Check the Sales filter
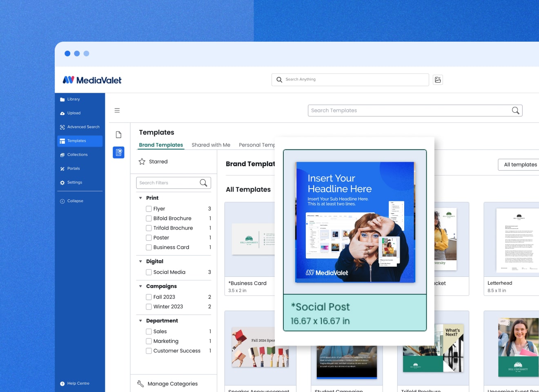Viewport: 539px width, 392px height. pyautogui.click(x=149, y=332)
